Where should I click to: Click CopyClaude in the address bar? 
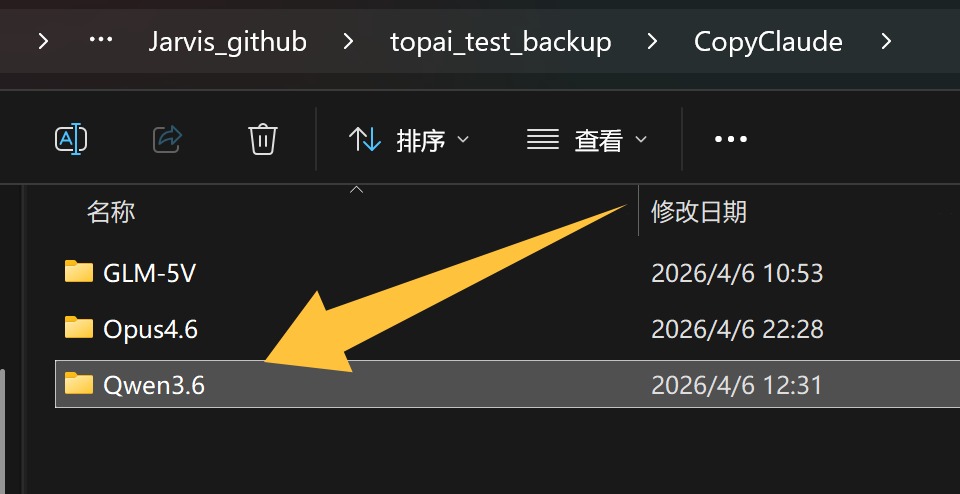click(768, 42)
